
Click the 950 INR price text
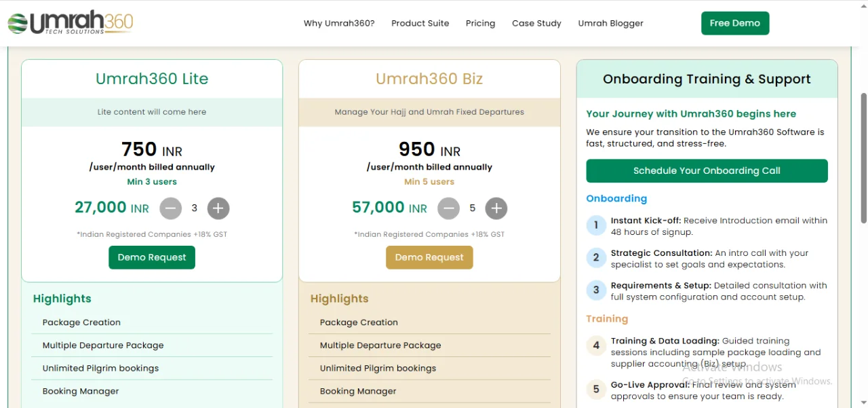429,149
